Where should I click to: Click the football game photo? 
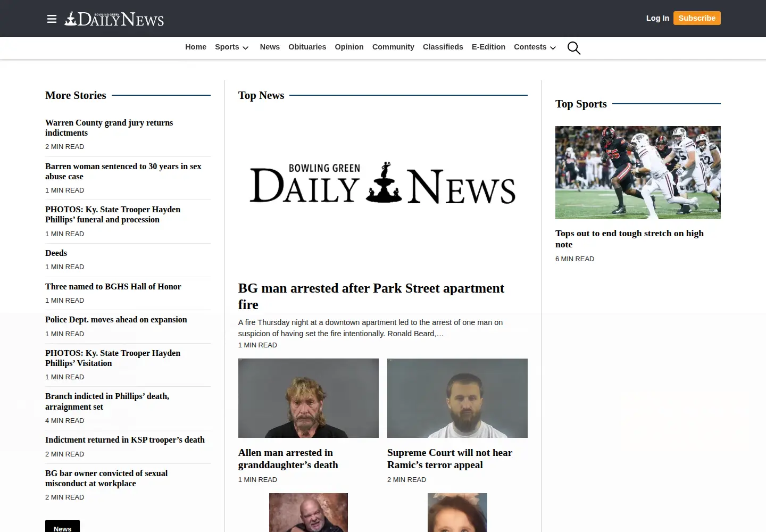[638, 172]
